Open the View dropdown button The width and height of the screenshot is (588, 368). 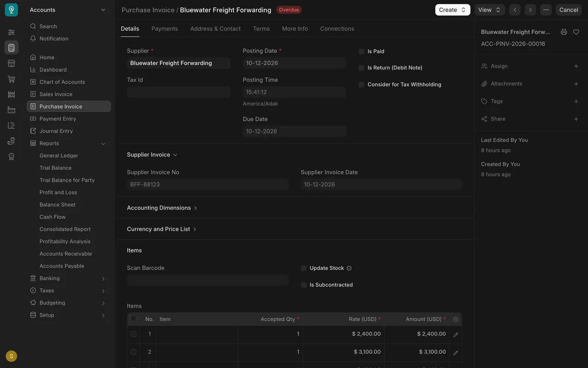490,10
